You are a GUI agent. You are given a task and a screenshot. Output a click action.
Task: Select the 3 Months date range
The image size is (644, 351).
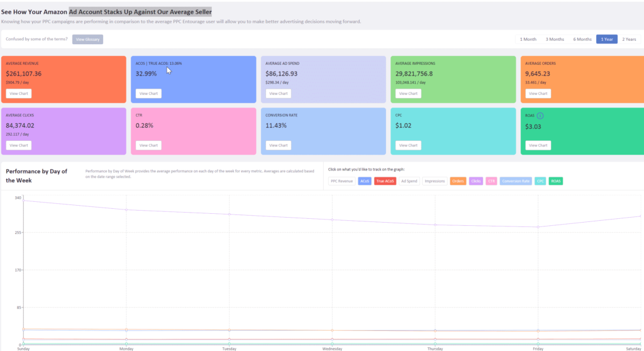click(555, 39)
